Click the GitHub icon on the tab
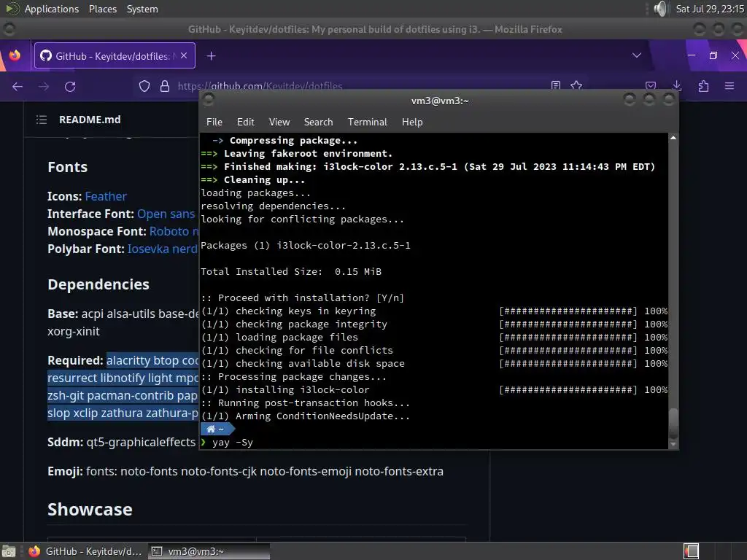The width and height of the screenshot is (747, 560). tap(46, 55)
